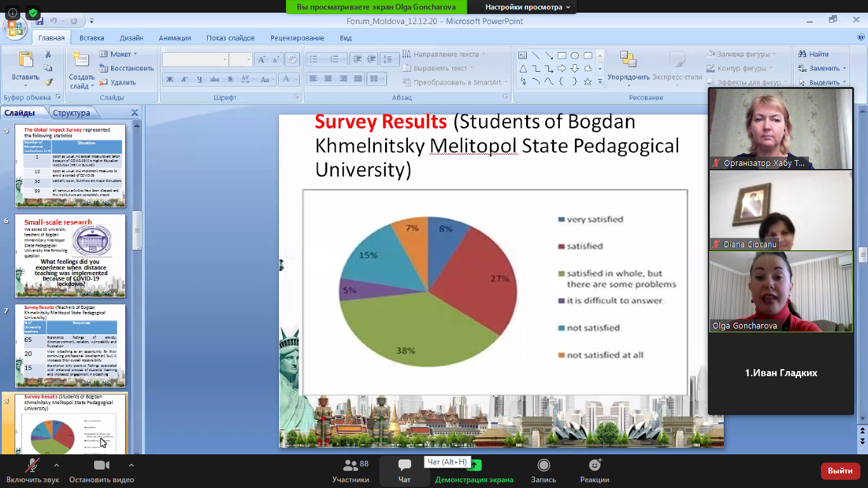Toggle camera with Остановить видео

(101, 466)
